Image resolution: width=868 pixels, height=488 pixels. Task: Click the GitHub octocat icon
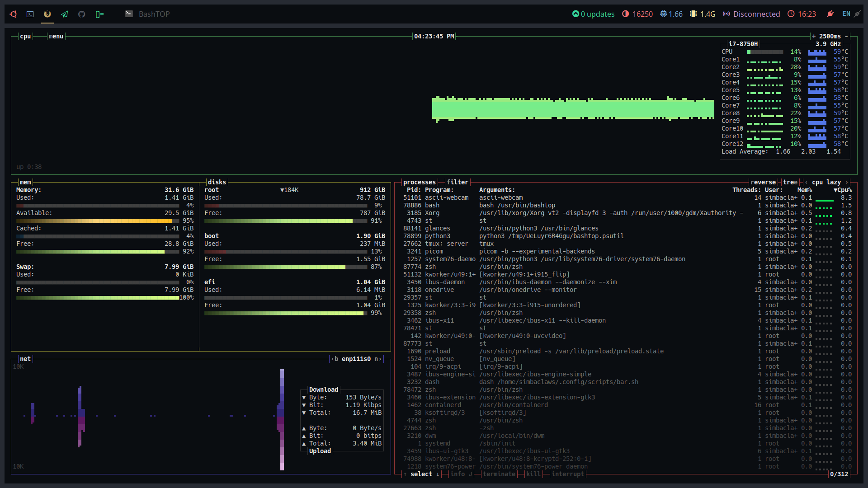click(x=81, y=14)
